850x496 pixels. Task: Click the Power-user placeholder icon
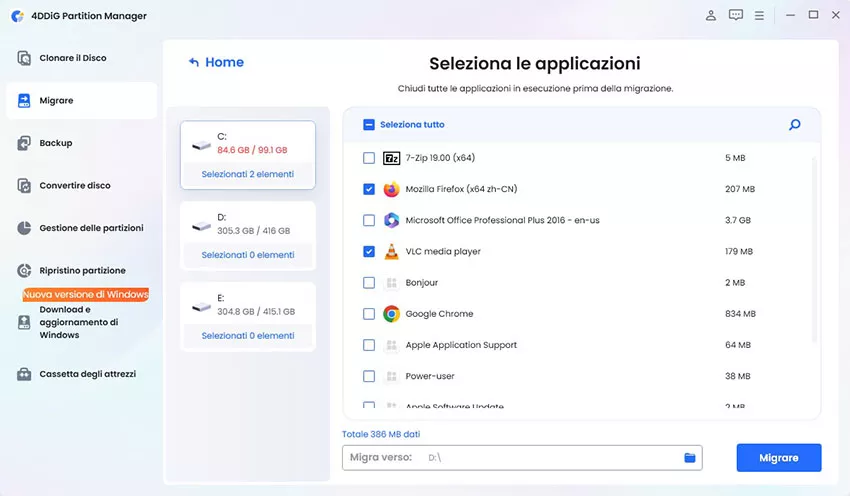pos(391,376)
